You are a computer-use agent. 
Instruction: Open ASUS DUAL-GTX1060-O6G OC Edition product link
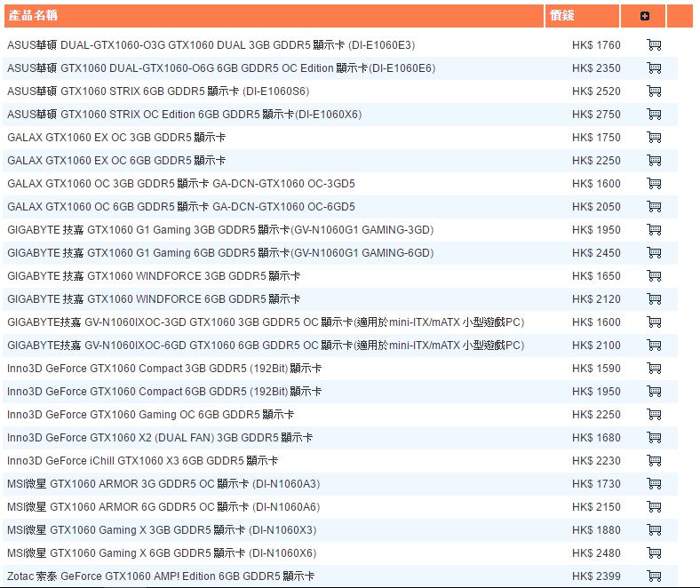(x=221, y=68)
